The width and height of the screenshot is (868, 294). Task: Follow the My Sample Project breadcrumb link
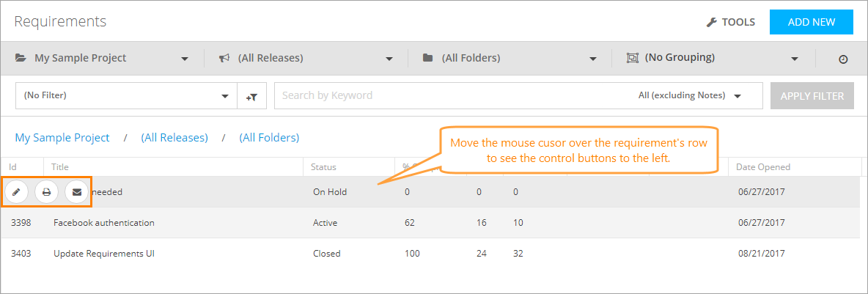coord(62,138)
